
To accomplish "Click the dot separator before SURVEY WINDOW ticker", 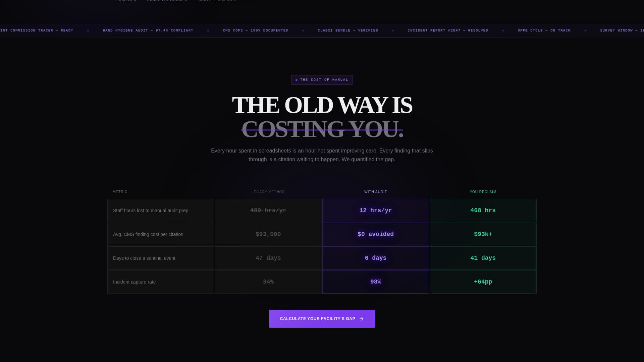I will (586, 30).
